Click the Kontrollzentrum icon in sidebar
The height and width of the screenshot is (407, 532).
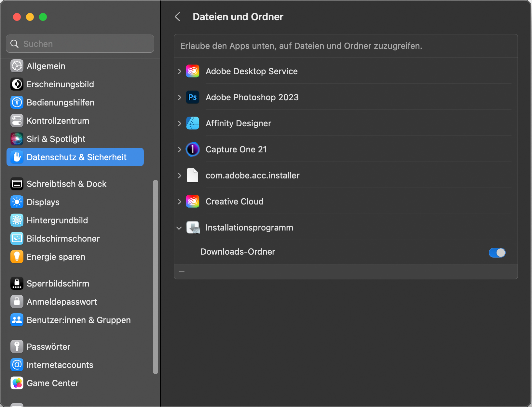[x=17, y=121]
